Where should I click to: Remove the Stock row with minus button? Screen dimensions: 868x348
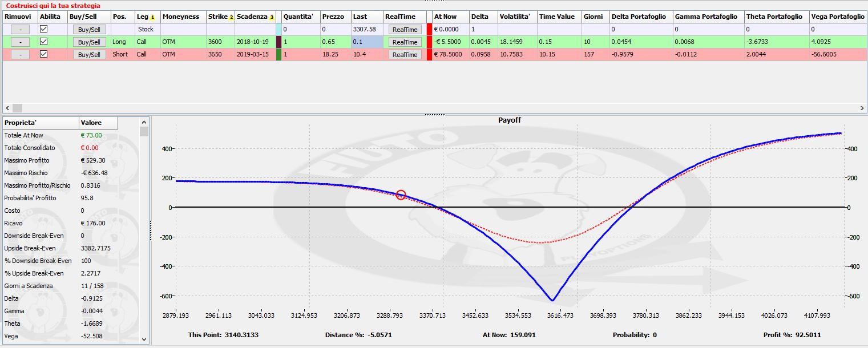(x=20, y=29)
